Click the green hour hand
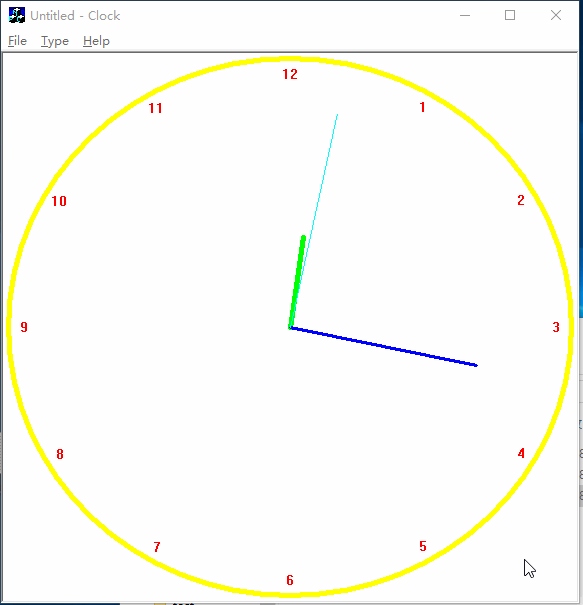Screen dimensions: 583x605 (297, 282)
